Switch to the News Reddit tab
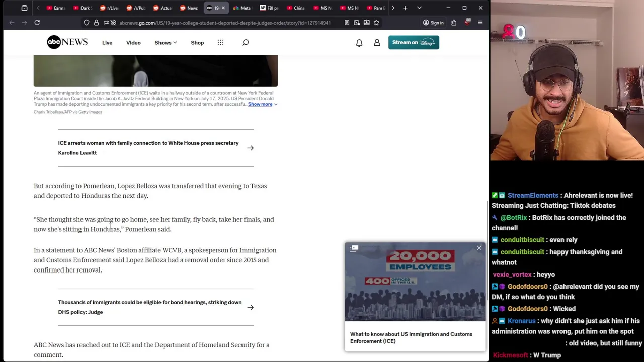This screenshot has height=362, width=644. [x=189, y=8]
